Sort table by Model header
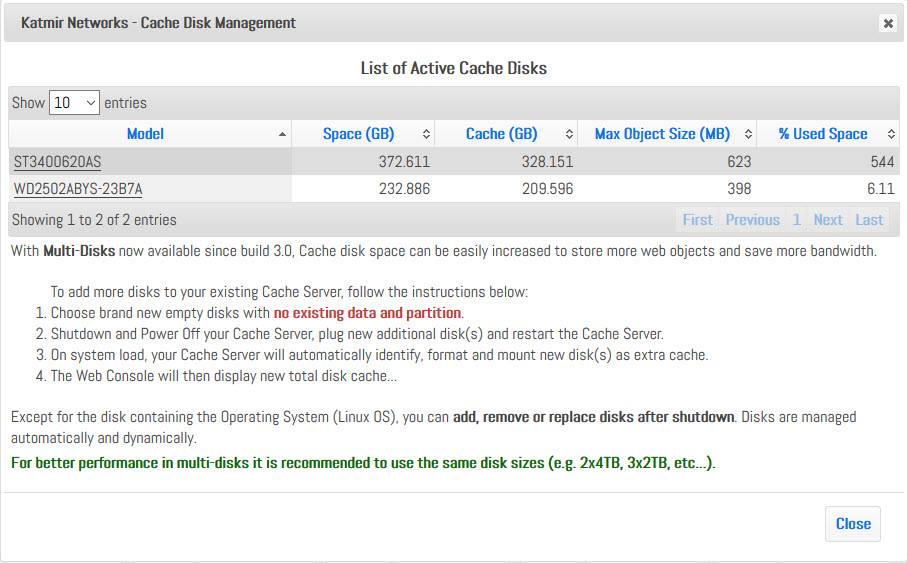The height and width of the screenshot is (563, 907). [145, 134]
